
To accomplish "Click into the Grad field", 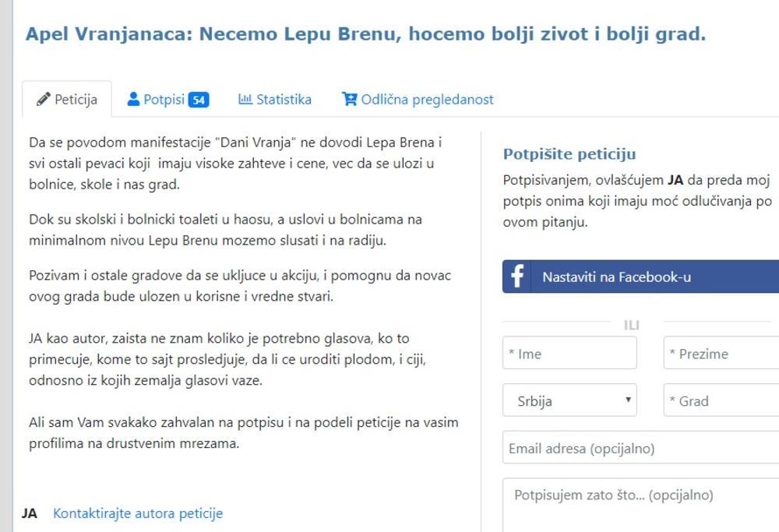I will [x=721, y=401].
